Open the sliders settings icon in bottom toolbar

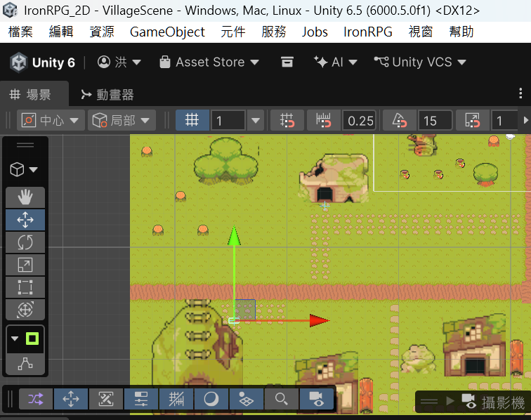tap(141, 399)
